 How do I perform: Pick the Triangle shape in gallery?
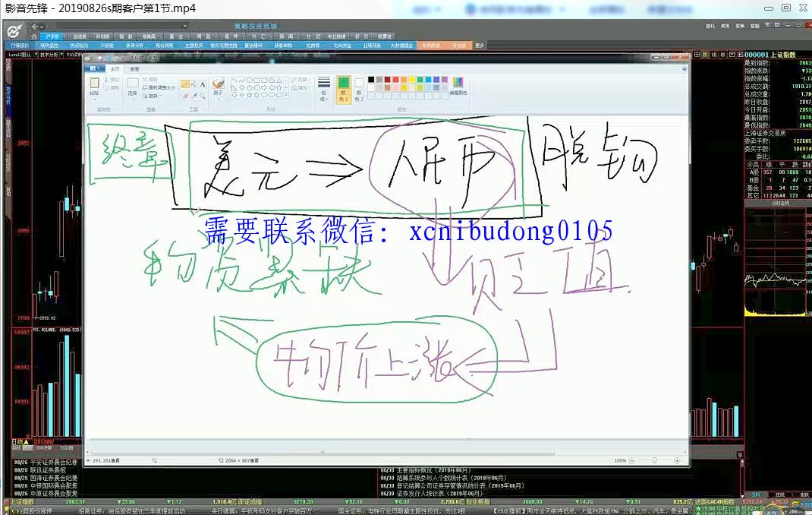pyautogui.click(x=279, y=81)
